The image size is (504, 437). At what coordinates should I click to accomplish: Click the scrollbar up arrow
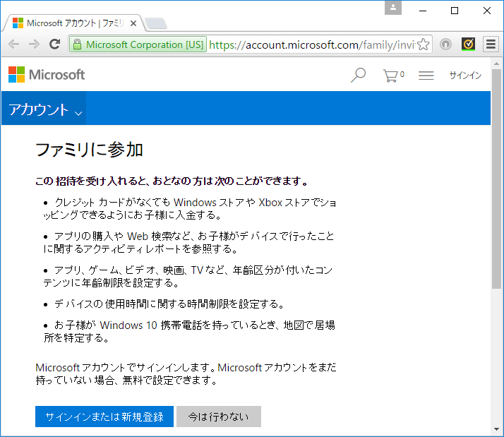(496, 64)
